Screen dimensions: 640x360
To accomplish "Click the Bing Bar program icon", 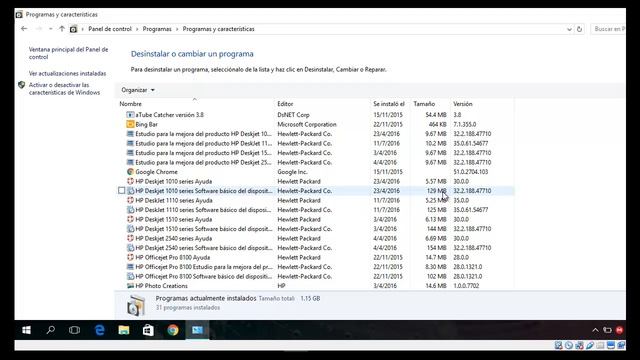I will pos(130,124).
